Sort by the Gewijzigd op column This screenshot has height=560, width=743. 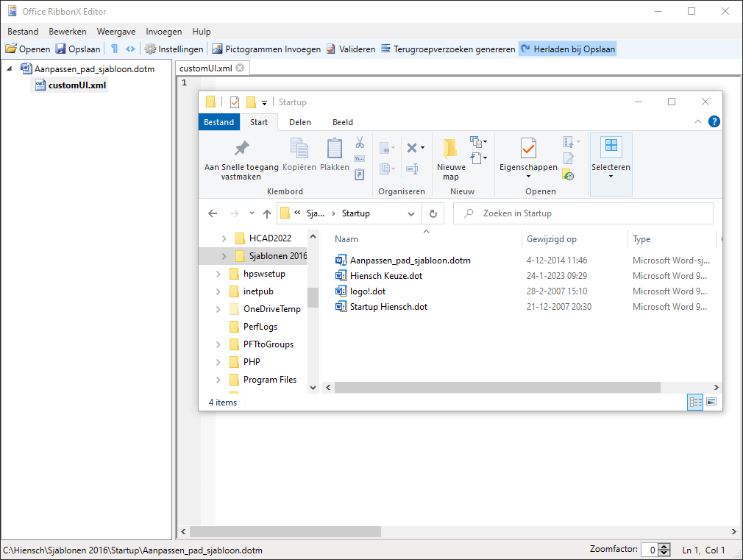coord(552,239)
